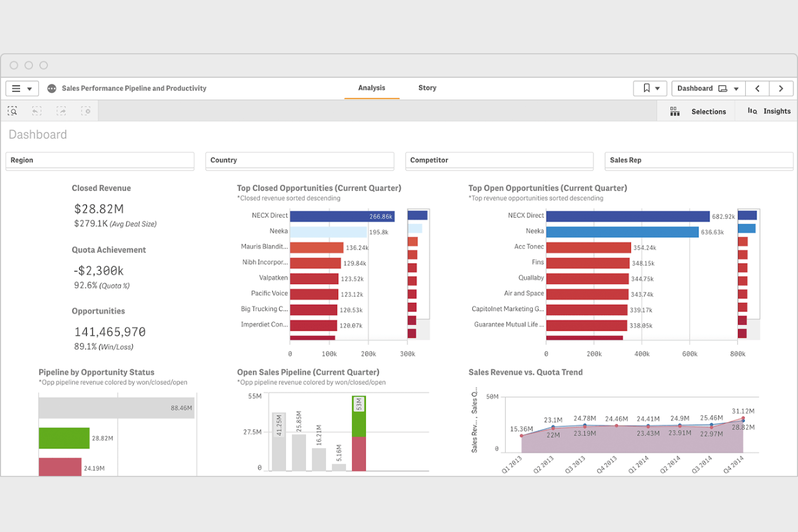This screenshot has height=532, width=798.
Task: Click the app title Sales Performance Pipeline
Action: pyautogui.click(x=134, y=88)
